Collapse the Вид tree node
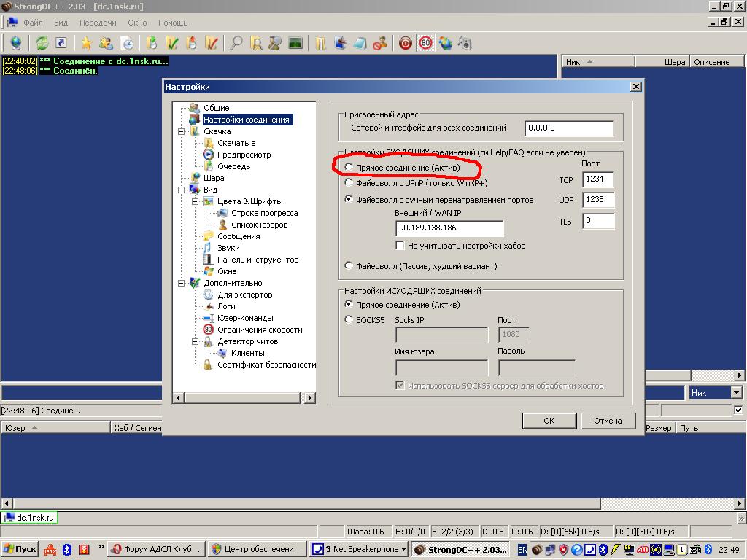The image size is (747, 560). click(182, 190)
